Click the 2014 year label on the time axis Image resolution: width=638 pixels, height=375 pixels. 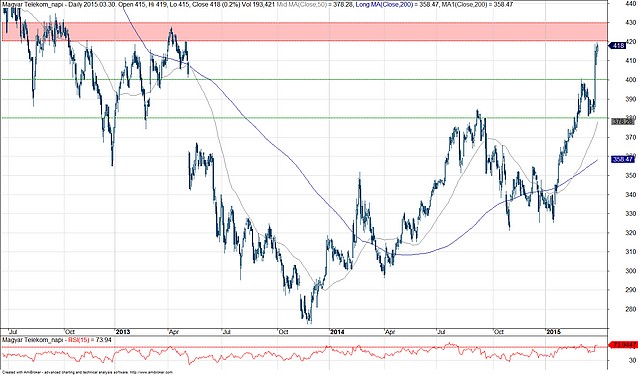[337, 331]
